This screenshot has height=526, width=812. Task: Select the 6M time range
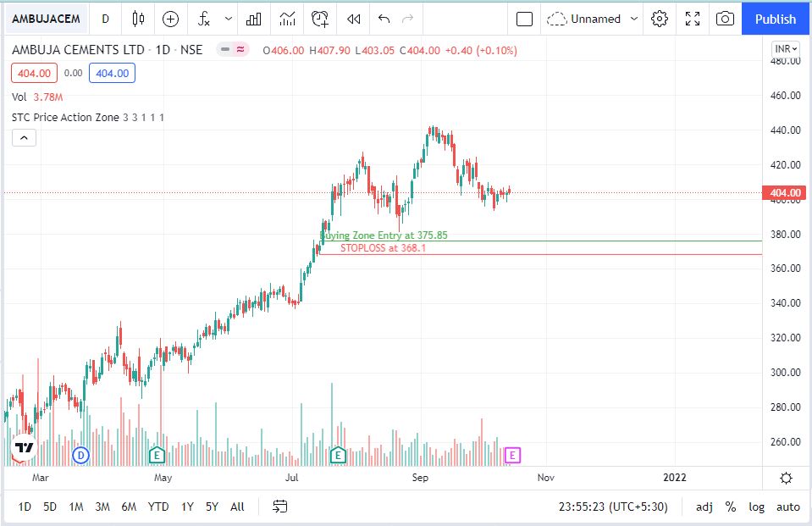(x=129, y=507)
